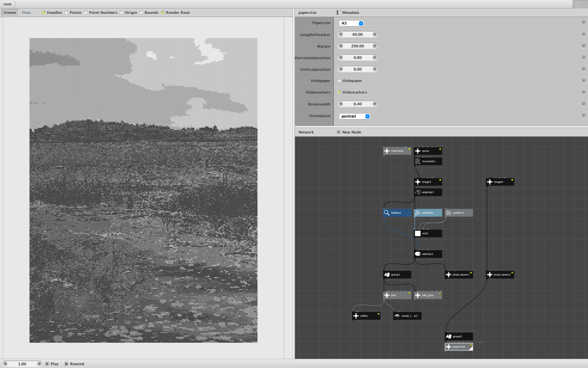Viewport: 588px width, 368px height.
Task: Click the Lengthofmarker value 40.00
Action: pyautogui.click(x=358, y=34)
